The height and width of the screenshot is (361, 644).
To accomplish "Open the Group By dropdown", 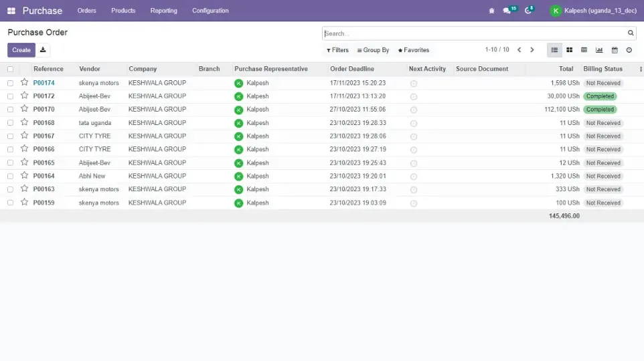I will pos(373,50).
